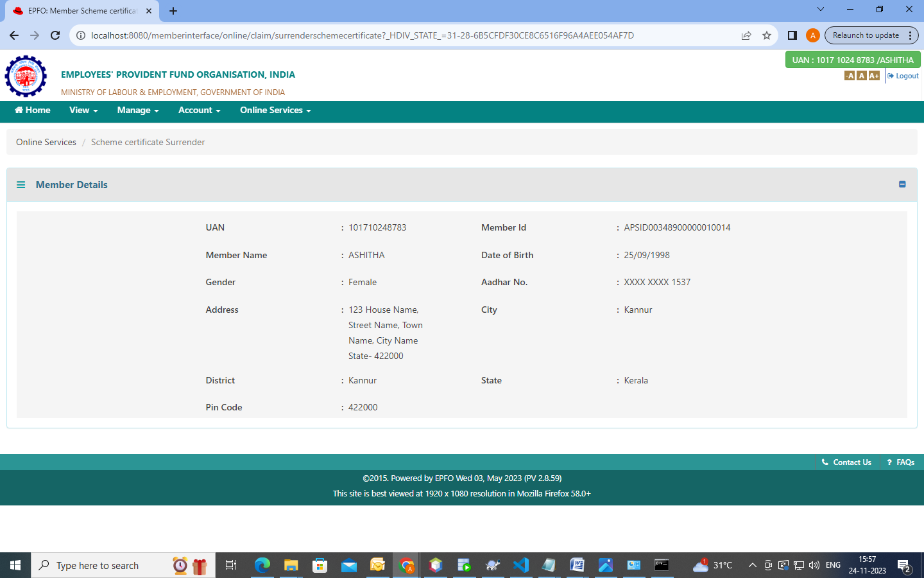Click the Aadhar number XXXX XXXX 1537
924x578 pixels.
[657, 282]
